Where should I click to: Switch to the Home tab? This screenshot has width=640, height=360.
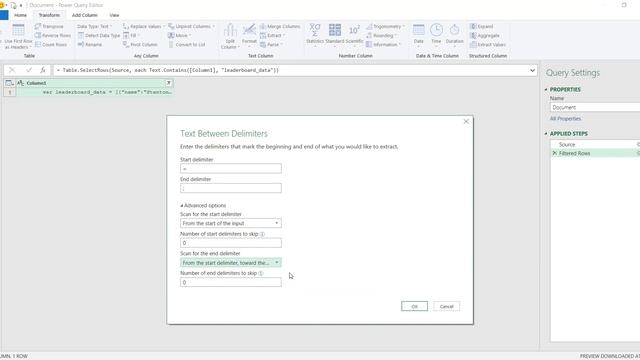point(20,15)
